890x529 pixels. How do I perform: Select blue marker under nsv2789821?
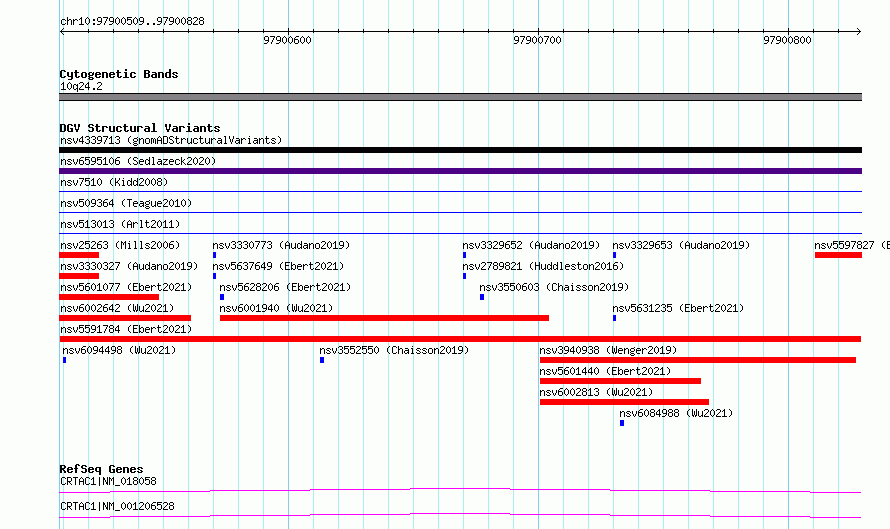click(464, 276)
